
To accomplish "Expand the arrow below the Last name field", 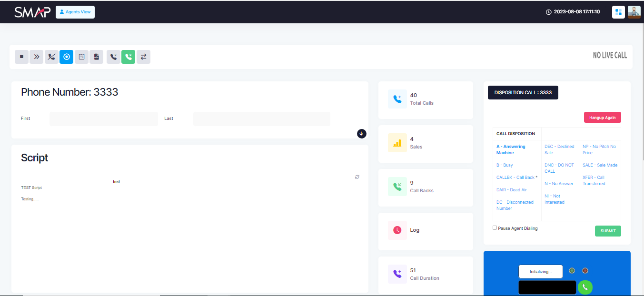I will pos(361,134).
